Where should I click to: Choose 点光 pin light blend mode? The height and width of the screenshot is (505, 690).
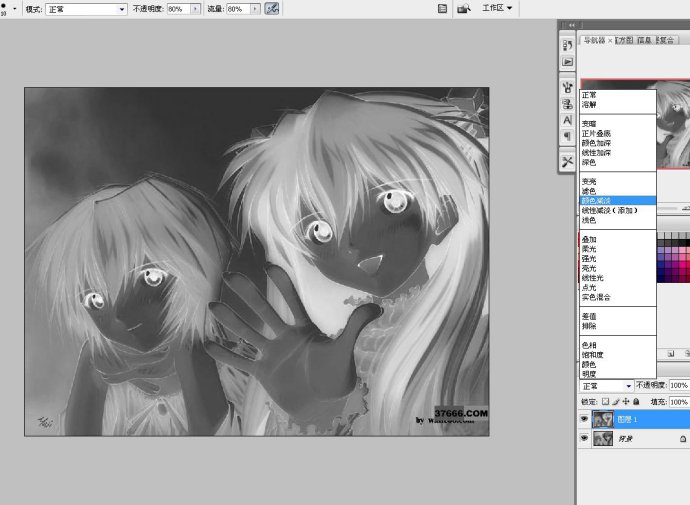point(617,288)
